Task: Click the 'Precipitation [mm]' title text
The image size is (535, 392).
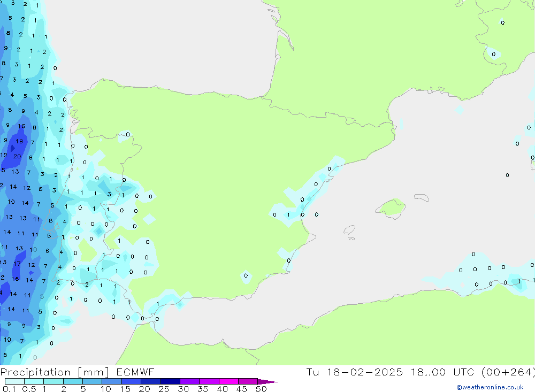Action: coord(55,372)
